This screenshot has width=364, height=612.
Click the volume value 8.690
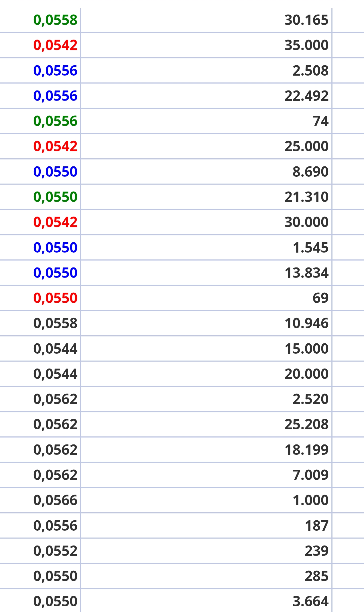310,172
